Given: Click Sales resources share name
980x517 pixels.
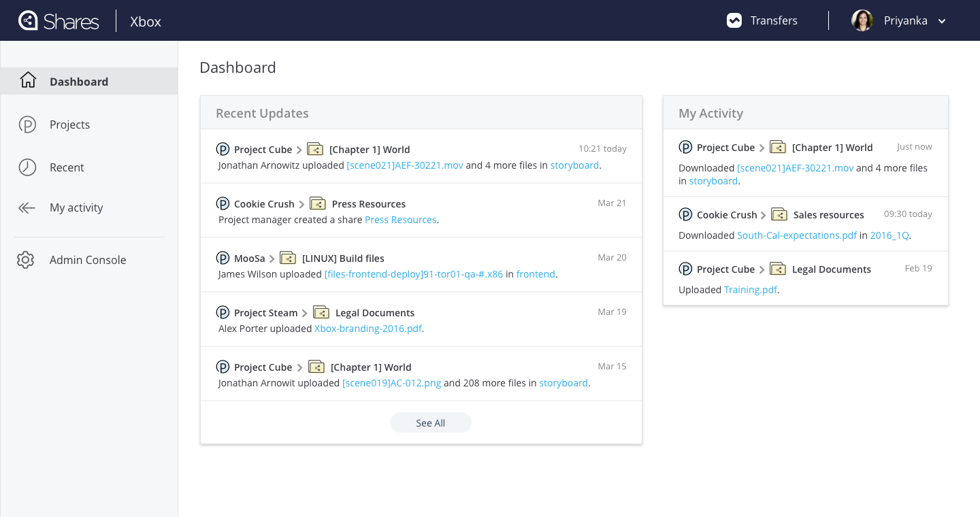Looking at the screenshot, I should (829, 215).
